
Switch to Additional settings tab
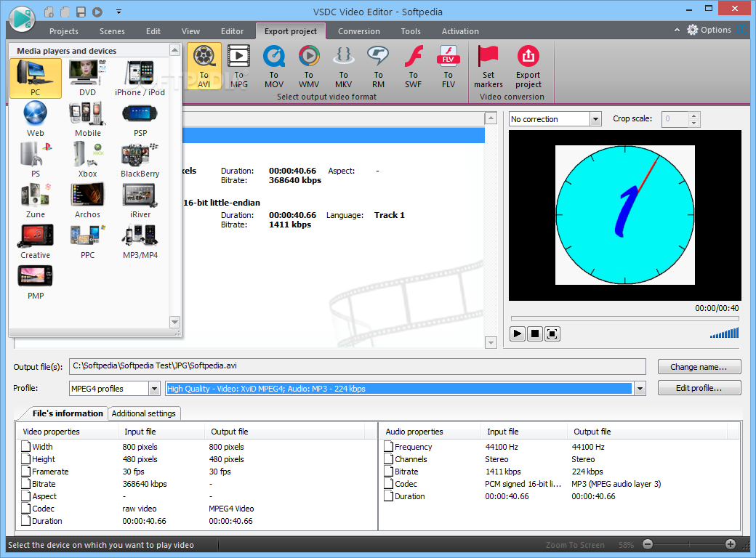[x=144, y=413]
